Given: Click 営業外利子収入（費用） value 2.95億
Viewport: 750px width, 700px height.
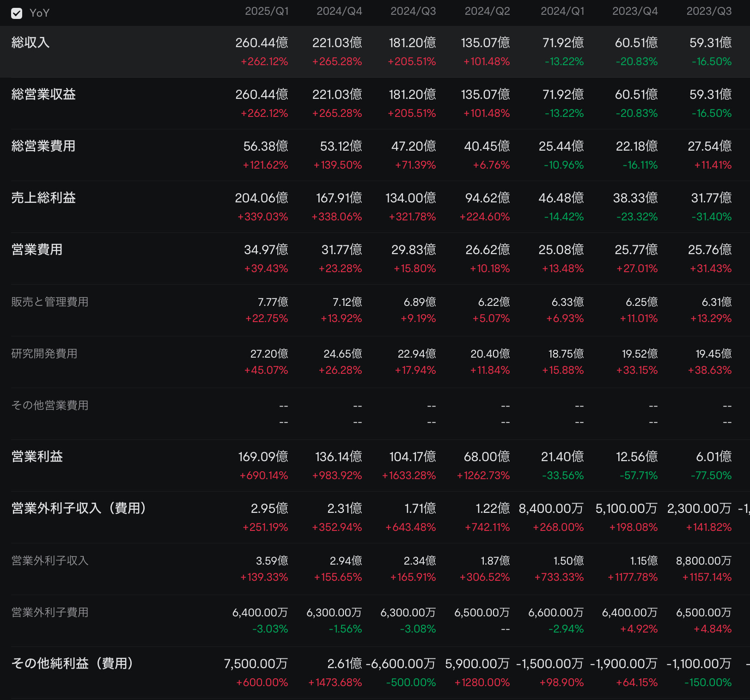Looking at the screenshot, I should (269, 509).
